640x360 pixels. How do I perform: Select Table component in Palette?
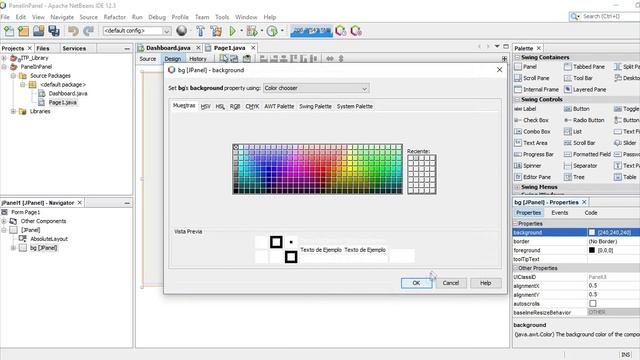[x=625, y=177]
